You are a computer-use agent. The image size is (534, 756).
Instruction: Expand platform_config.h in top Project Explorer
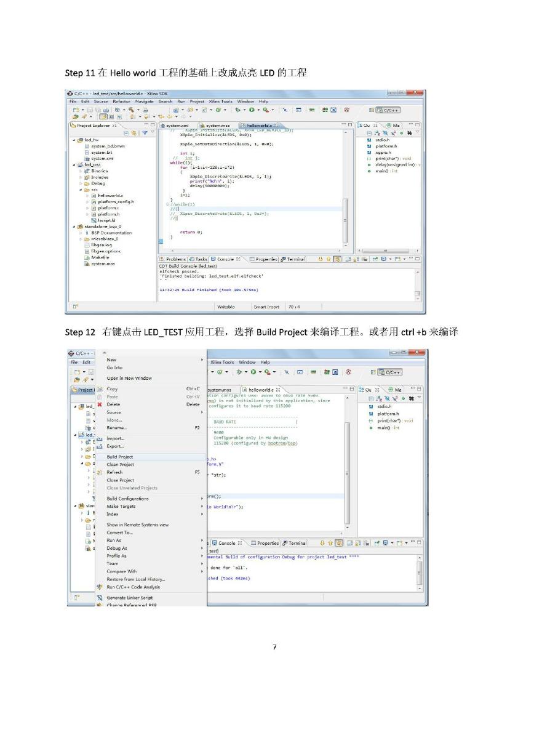click(87, 202)
